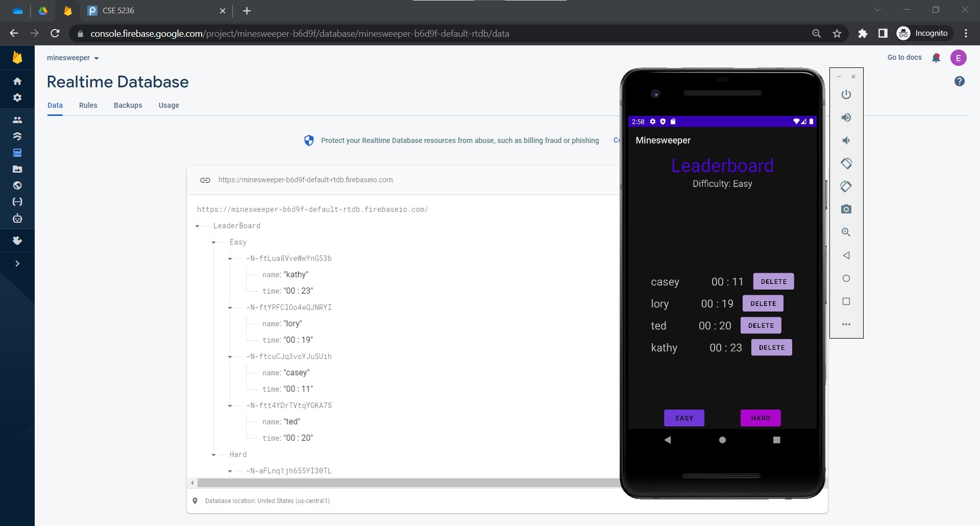Tap the EASY difficulty button

pyautogui.click(x=684, y=418)
